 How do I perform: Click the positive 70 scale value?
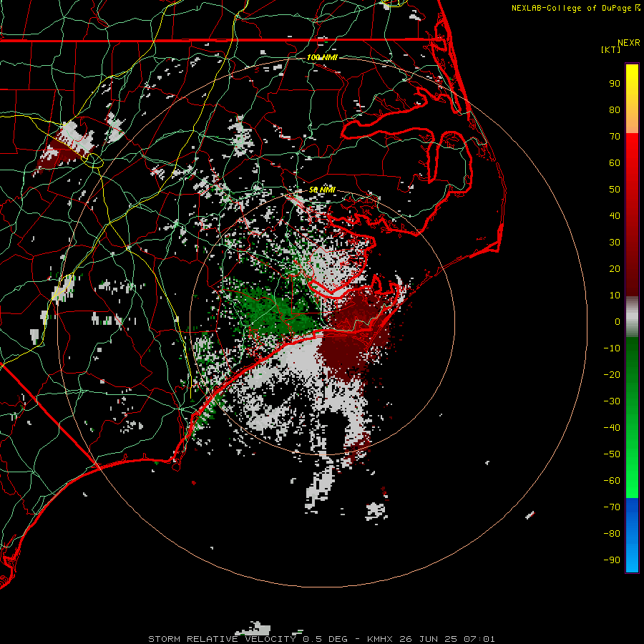point(615,137)
